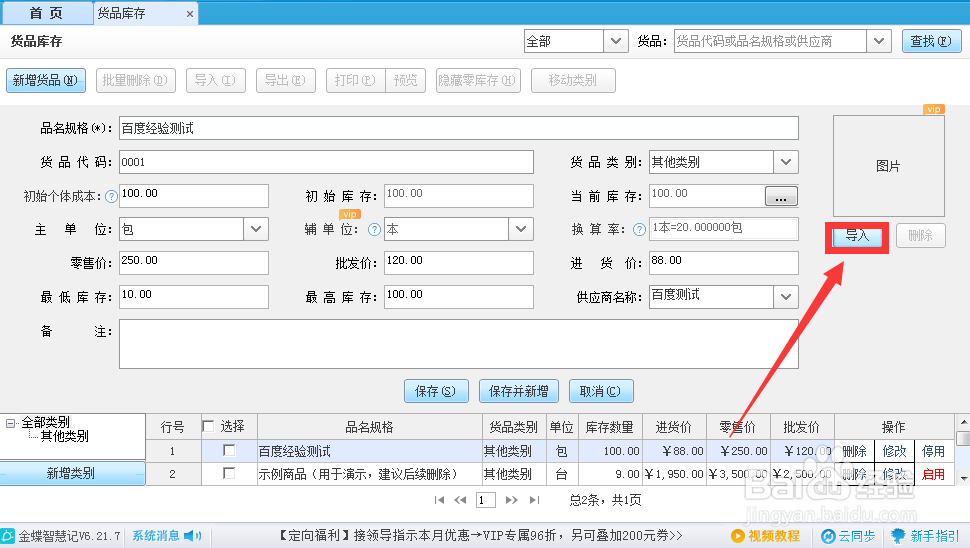Go to previous page arrow
Viewport: 970px width, 548px height.
point(460,500)
